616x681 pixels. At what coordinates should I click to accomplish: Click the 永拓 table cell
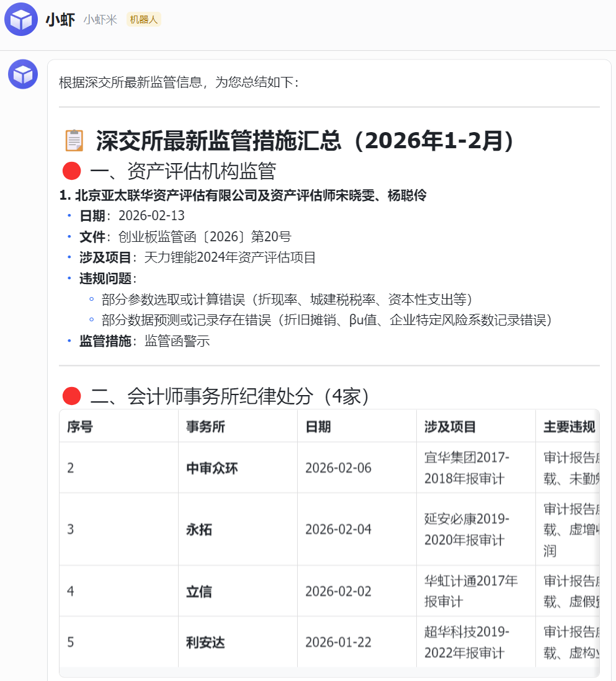[238, 529]
